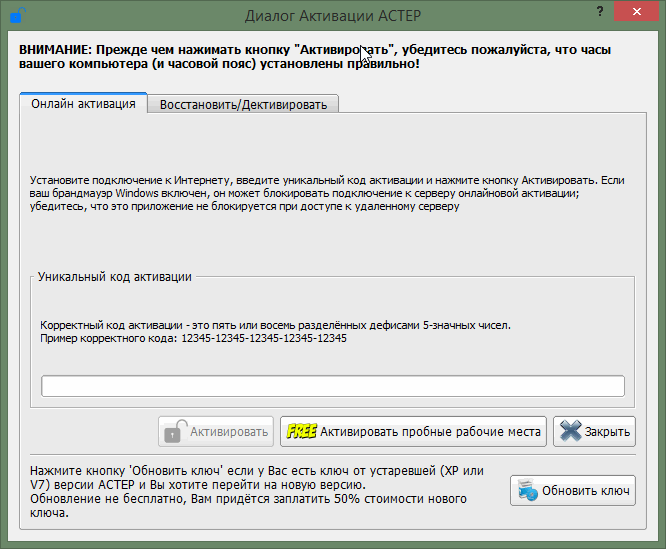Viewport: 666px width, 549px height.
Task: Open the Восстановить/Дективировать tab
Action: tap(243, 104)
